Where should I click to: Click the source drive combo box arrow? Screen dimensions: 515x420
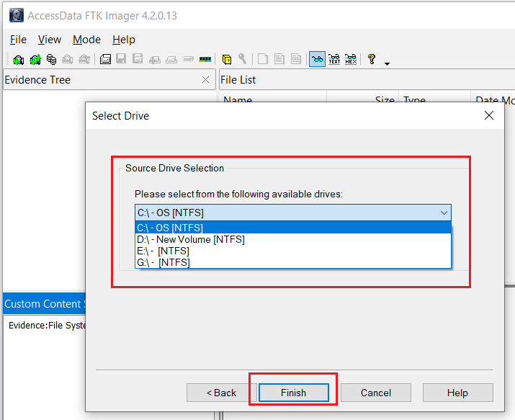(444, 213)
